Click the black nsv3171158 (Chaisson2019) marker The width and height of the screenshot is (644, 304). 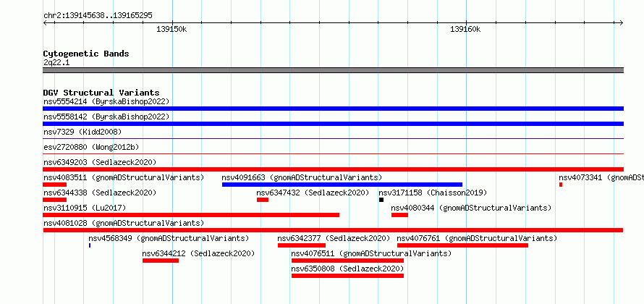[x=381, y=200]
